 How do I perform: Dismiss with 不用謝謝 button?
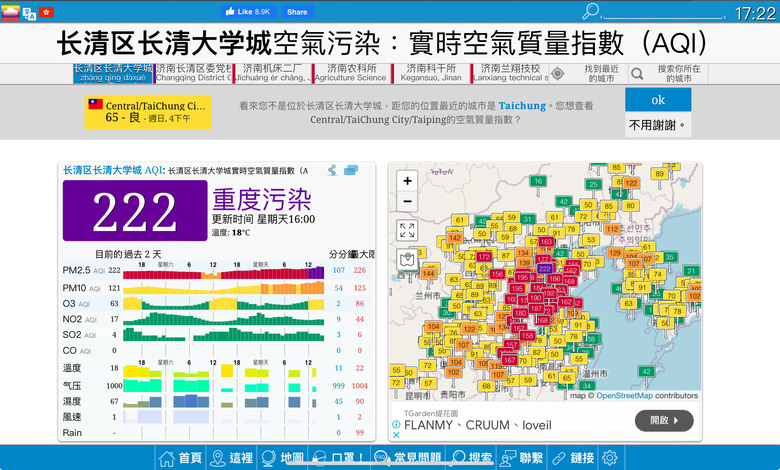[x=658, y=125]
